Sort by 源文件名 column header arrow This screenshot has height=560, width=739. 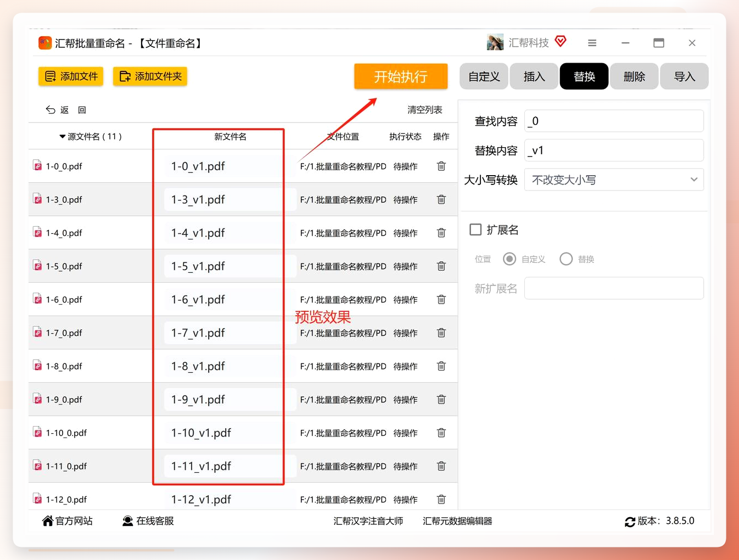[62, 137]
